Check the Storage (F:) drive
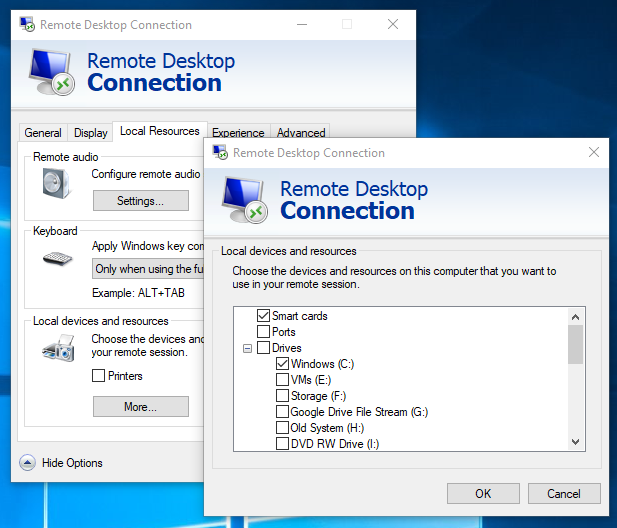The image size is (617, 528). [x=282, y=395]
